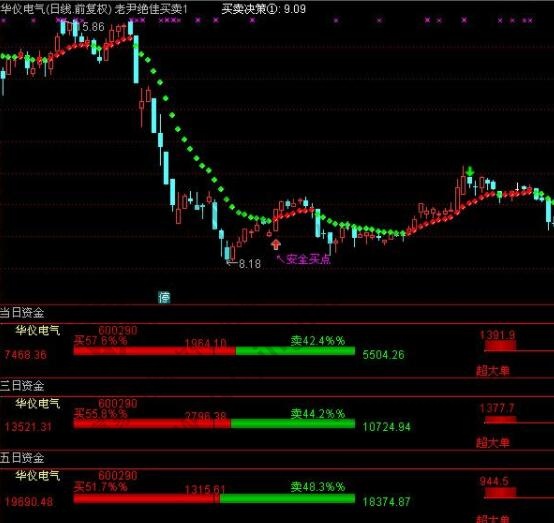Viewport: 554px width, 523px height.
Task: Click the green sell bar in 五日资金 panel
Action: [287, 499]
